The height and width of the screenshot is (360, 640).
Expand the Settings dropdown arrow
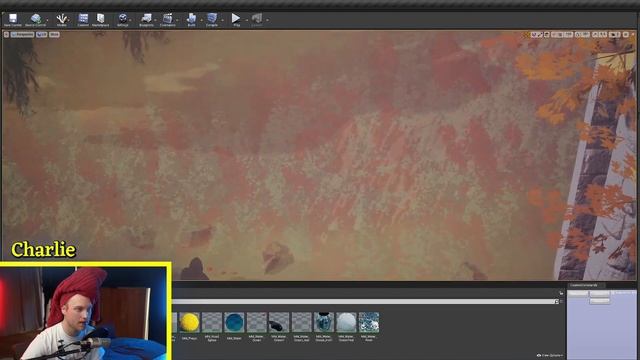click(131, 19)
